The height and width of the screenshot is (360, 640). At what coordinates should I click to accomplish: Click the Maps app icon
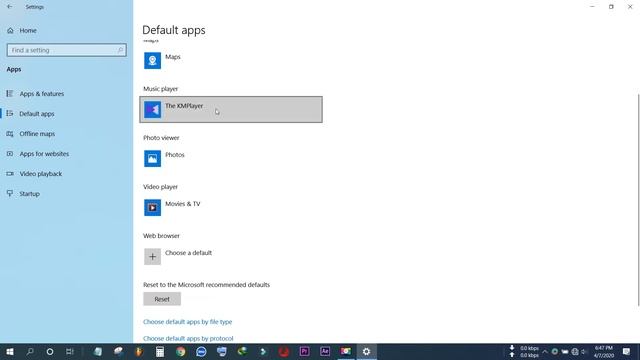[x=152, y=61]
